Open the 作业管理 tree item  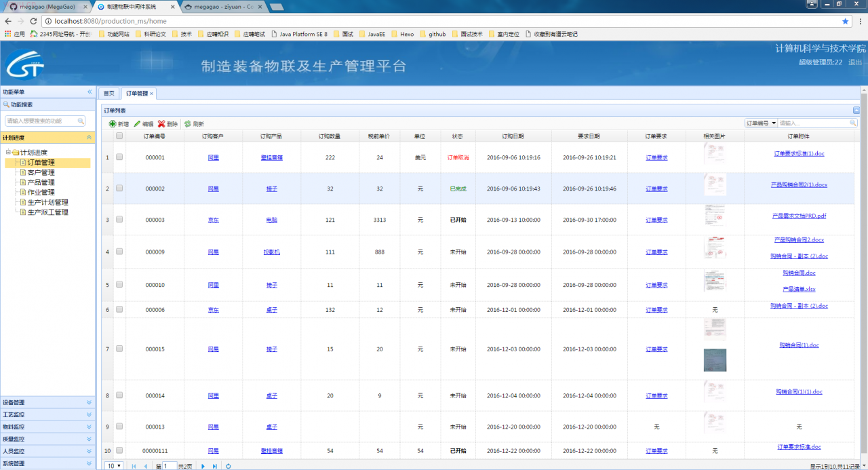(x=41, y=193)
